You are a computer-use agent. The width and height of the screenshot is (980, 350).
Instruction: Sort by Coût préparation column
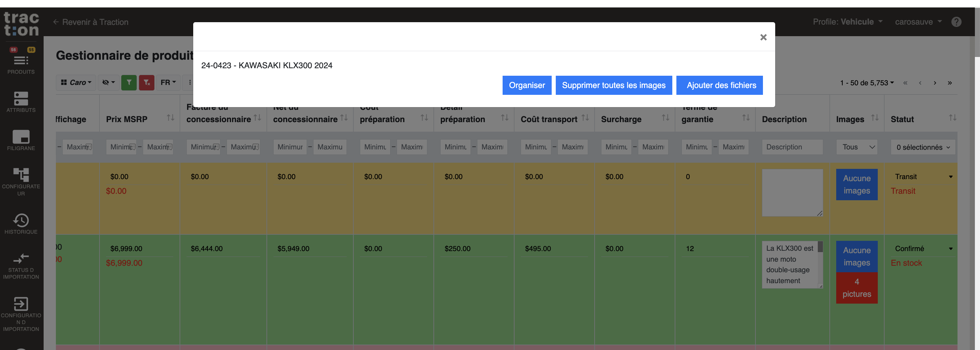coord(424,118)
